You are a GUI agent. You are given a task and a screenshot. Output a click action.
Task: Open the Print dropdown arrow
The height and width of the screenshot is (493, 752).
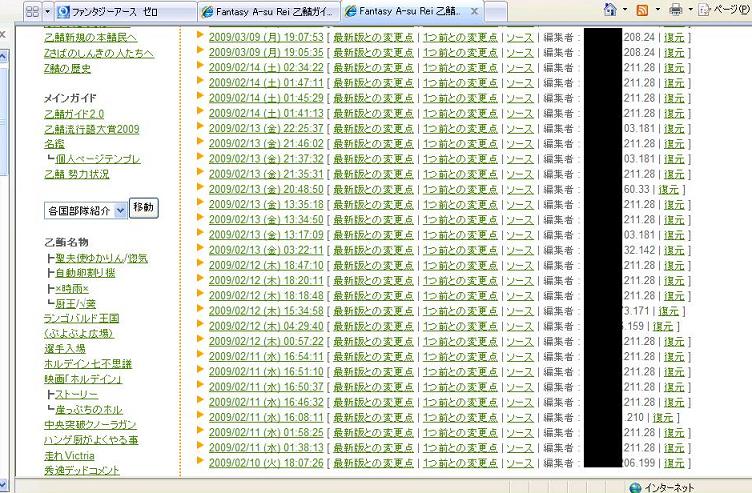691,10
